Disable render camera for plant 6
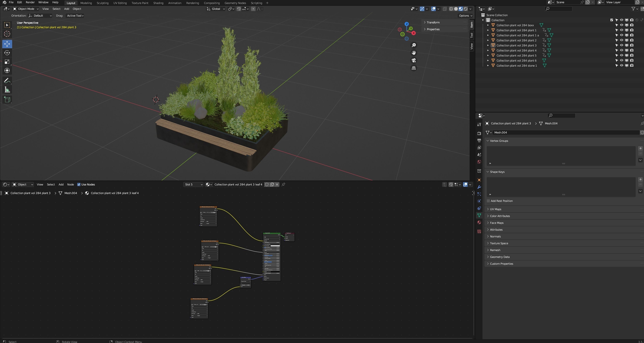 (632, 60)
